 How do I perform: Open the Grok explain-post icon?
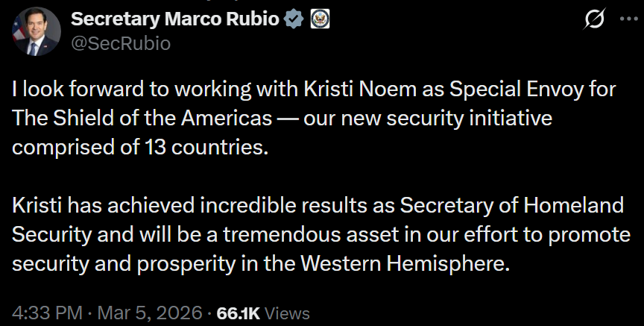(x=593, y=22)
